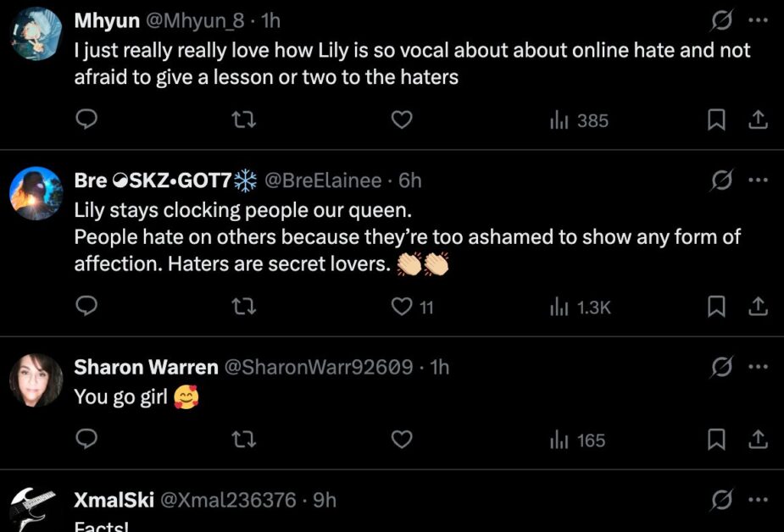The height and width of the screenshot is (532, 784).
Task: Repost Bre's tweet about haters
Action: [x=244, y=307]
